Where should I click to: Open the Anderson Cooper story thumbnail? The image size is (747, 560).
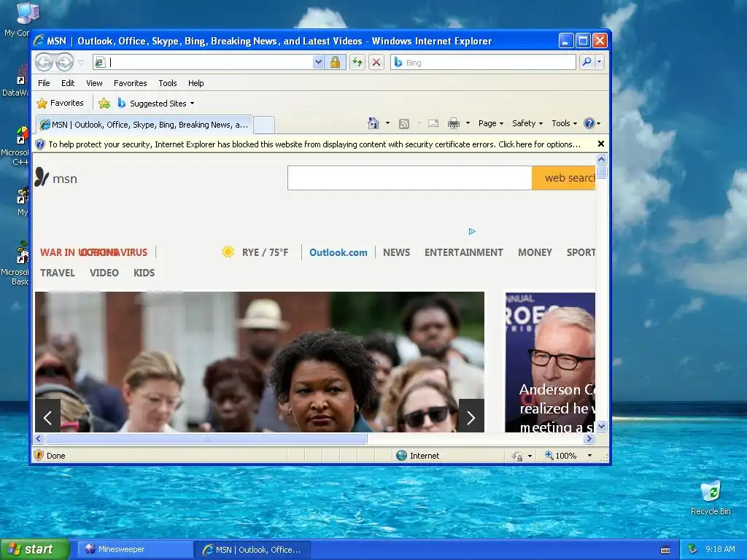(x=550, y=362)
